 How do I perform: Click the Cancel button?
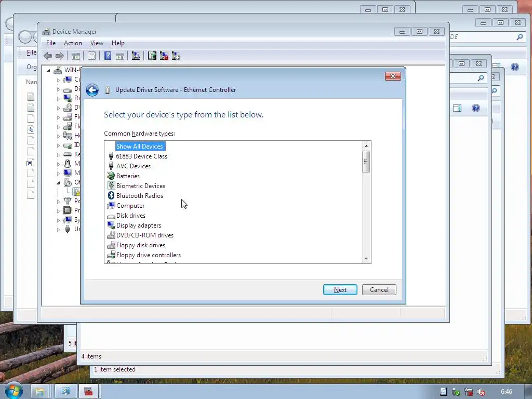coord(379,290)
